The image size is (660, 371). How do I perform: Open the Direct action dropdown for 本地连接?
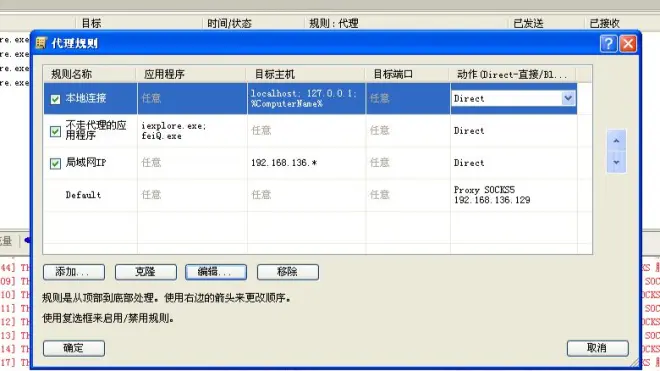pos(568,99)
